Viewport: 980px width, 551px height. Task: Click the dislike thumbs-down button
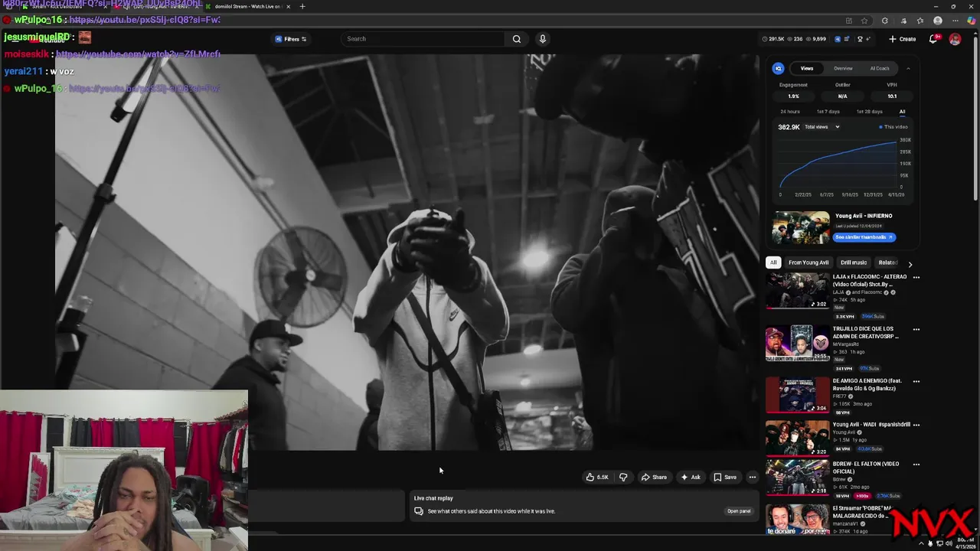tap(623, 477)
